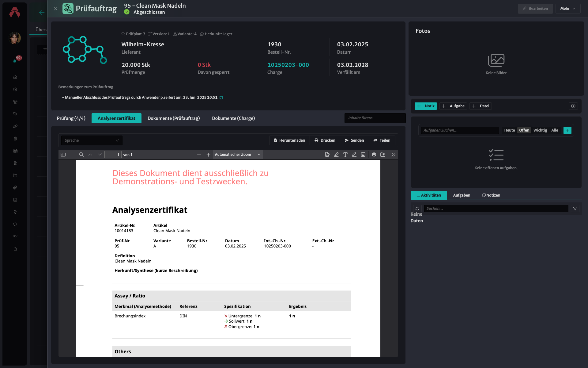Open the Charge 10250203-000 link
This screenshot has width=588, height=368.
coord(288,65)
